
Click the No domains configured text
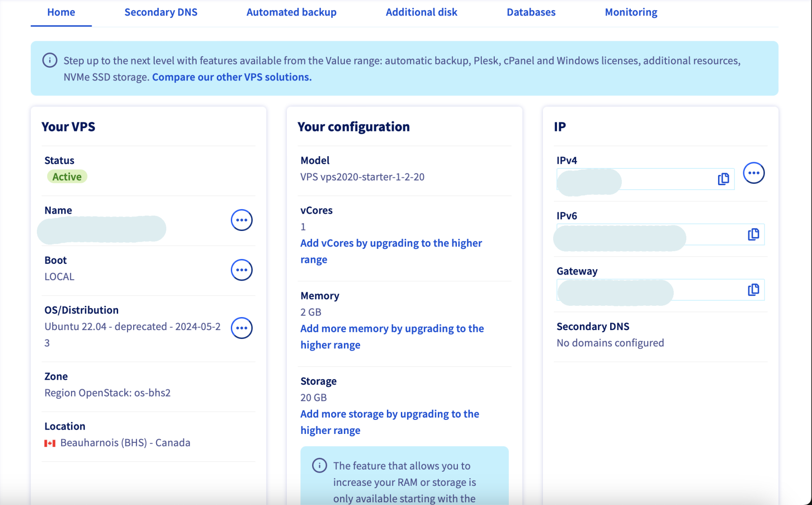click(610, 343)
